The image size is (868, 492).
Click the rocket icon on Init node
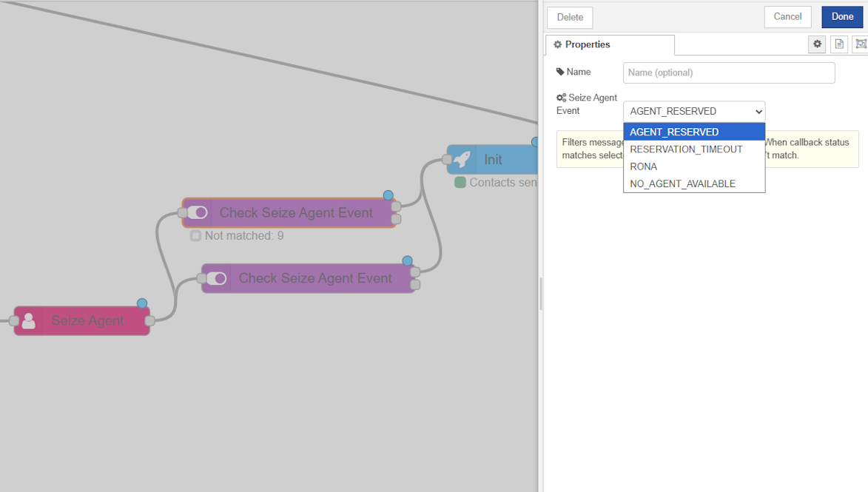point(462,159)
